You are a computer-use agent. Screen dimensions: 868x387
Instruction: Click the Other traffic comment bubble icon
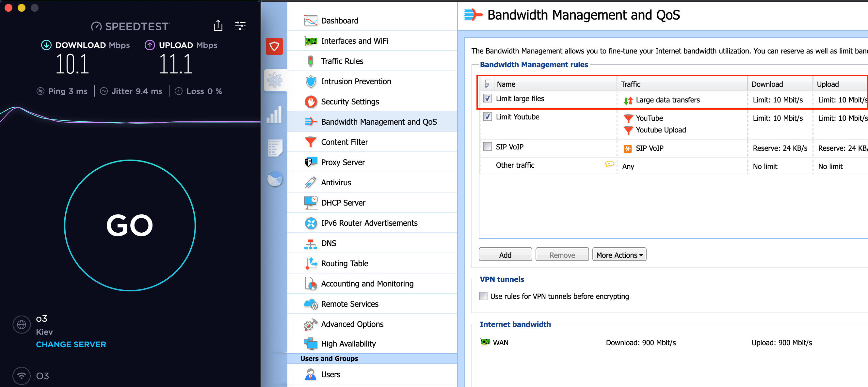pos(609,164)
